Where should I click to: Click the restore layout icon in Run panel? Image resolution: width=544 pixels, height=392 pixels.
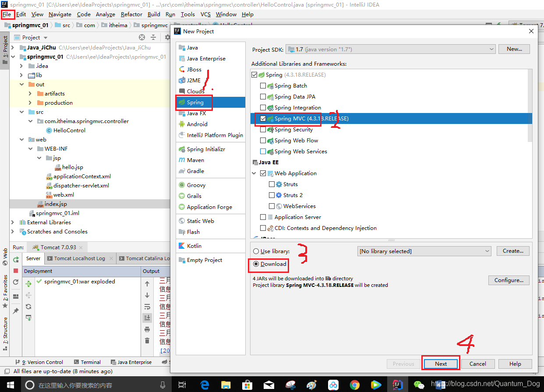tap(16, 297)
